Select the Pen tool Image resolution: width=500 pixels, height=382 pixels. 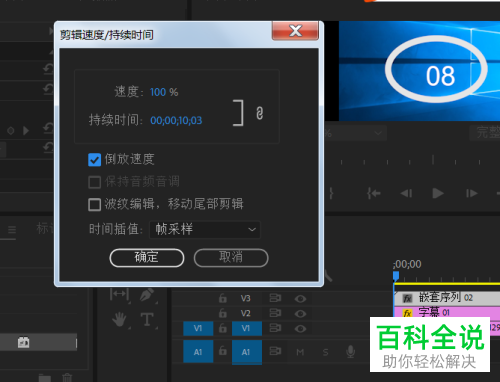tap(147, 294)
